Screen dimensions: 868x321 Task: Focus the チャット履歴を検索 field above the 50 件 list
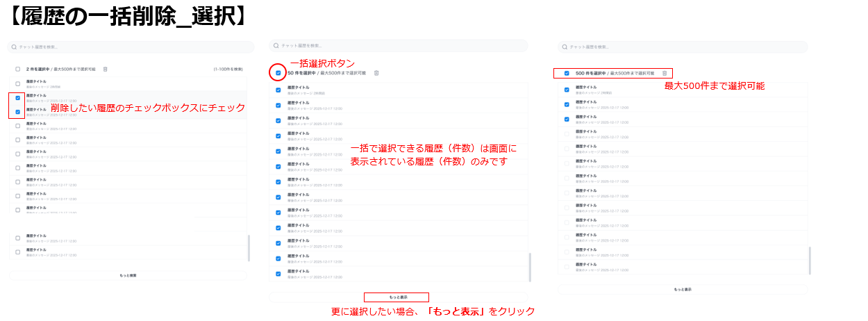click(399, 46)
